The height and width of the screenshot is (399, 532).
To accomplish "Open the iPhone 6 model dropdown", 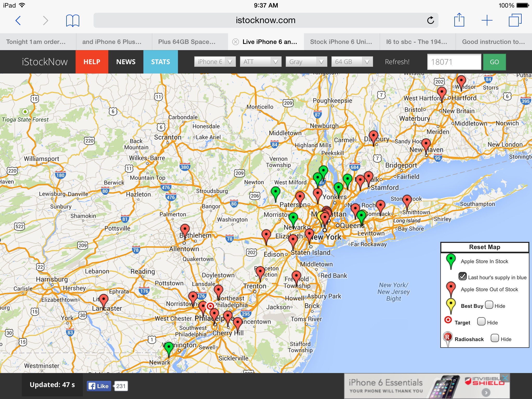I will 215,62.
